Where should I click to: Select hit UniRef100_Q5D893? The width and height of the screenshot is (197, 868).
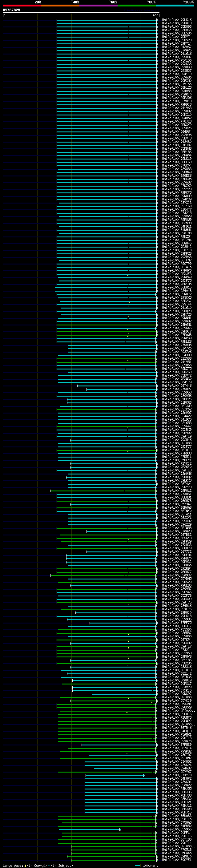176,26
